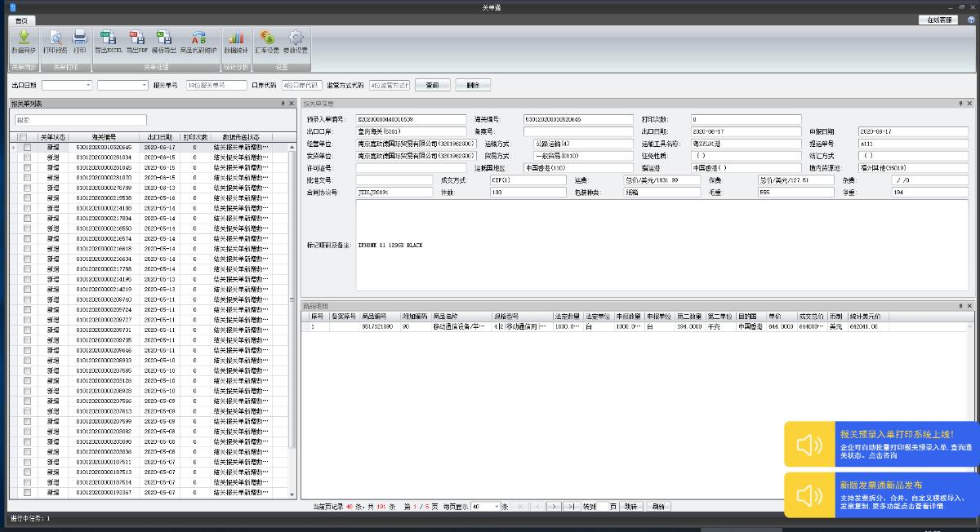The width and height of the screenshot is (980, 532).
Task: Pin the 报关单信息 panel
Action: coord(961,104)
